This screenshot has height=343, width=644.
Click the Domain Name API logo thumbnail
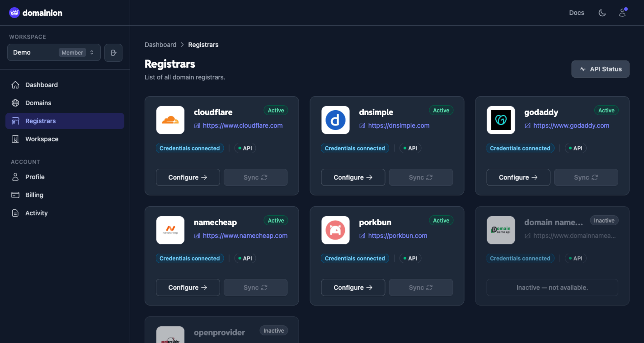501,230
